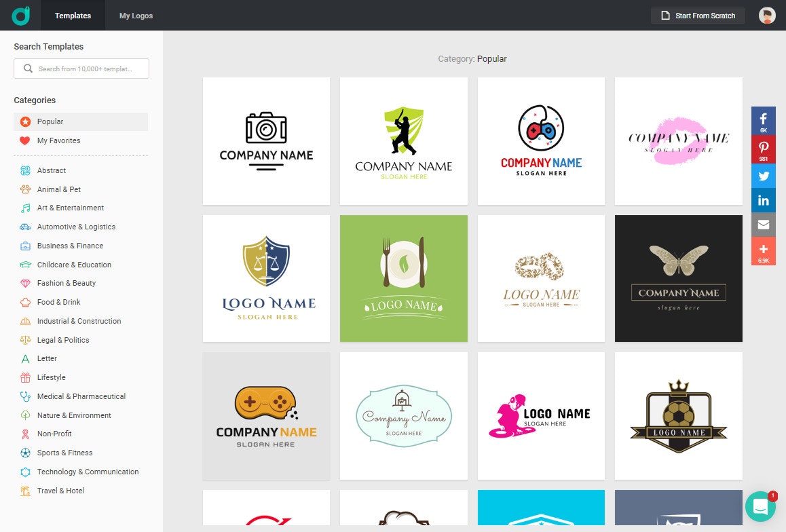
Task: Select the butterfly logo template
Action: (x=678, y=278)
